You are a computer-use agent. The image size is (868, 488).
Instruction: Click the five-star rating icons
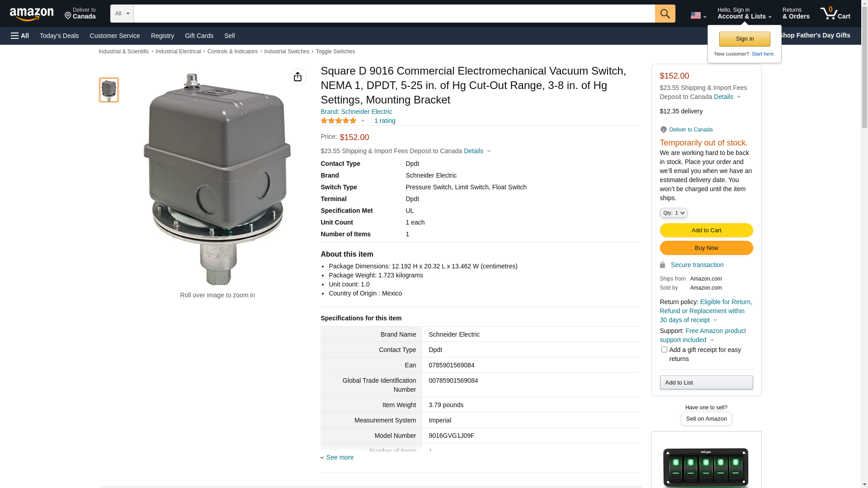(x=339, y=121)
